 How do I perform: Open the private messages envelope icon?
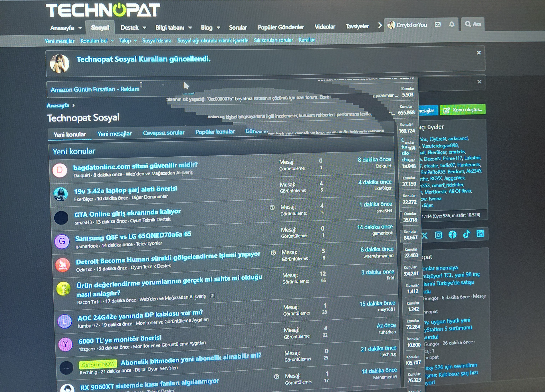[438, 24]
